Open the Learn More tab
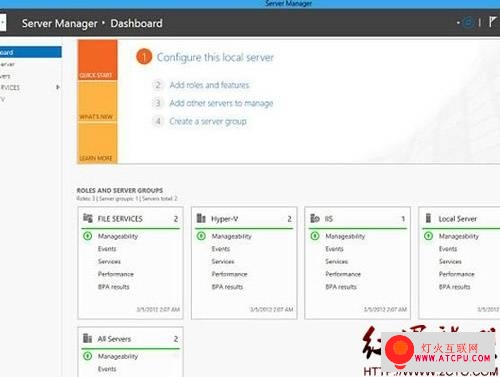The height and width of the screenshot is (377, 500). click(97, 143)
